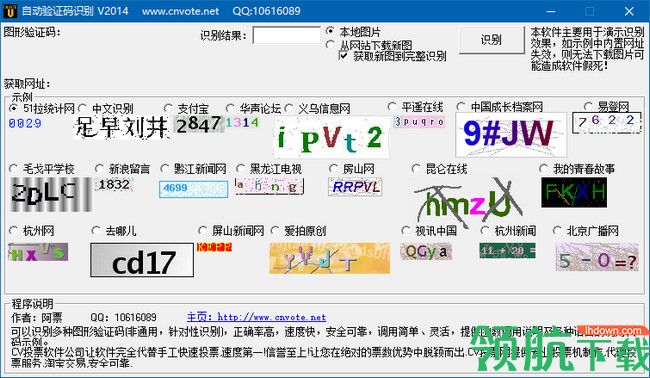Click the Chinese character captcha sample

click(x=121, y=127)
